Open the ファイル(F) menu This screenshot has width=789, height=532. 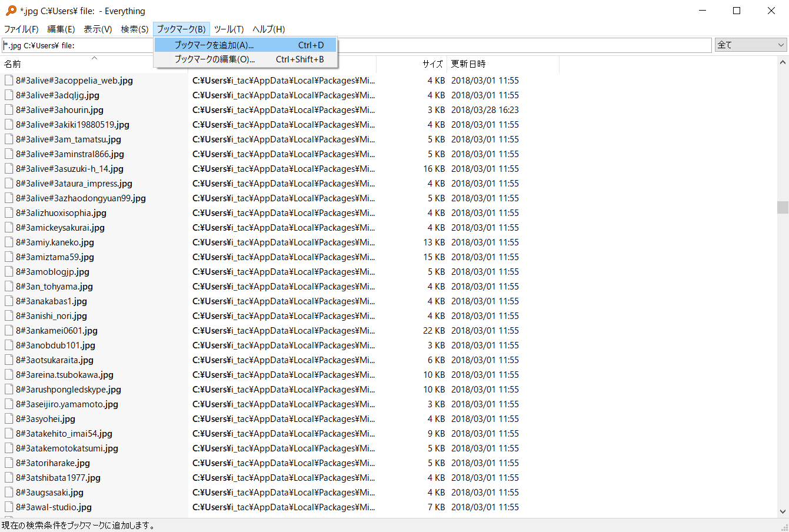[21, 29]
